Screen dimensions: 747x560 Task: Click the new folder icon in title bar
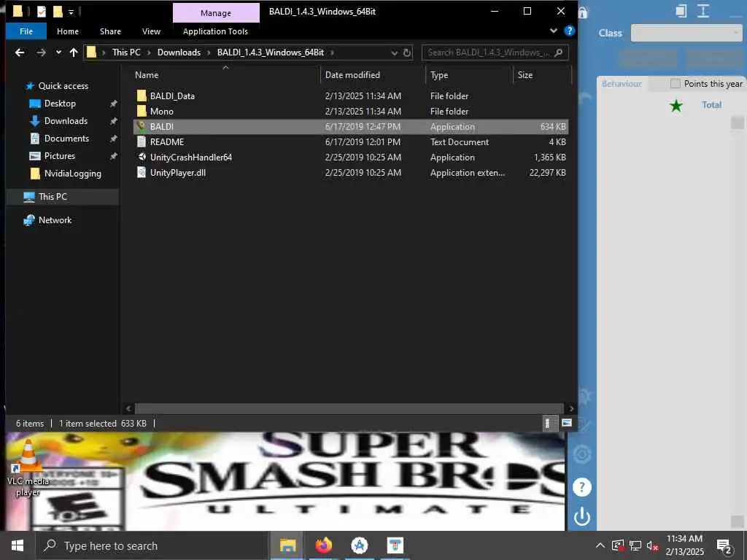[x=58, y=11]
